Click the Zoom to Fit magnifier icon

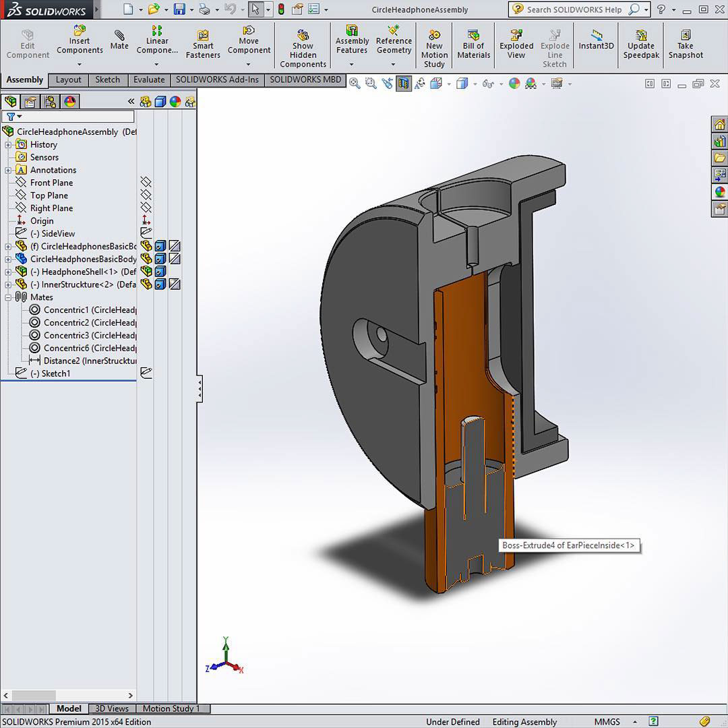[355, 84]
